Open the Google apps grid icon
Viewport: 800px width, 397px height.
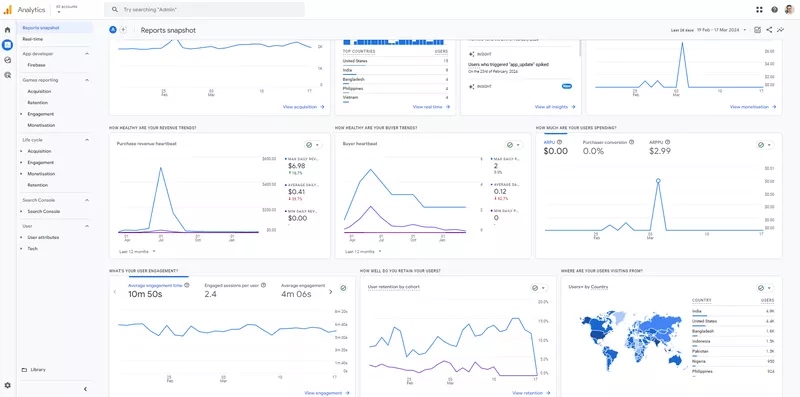point(759,10)
